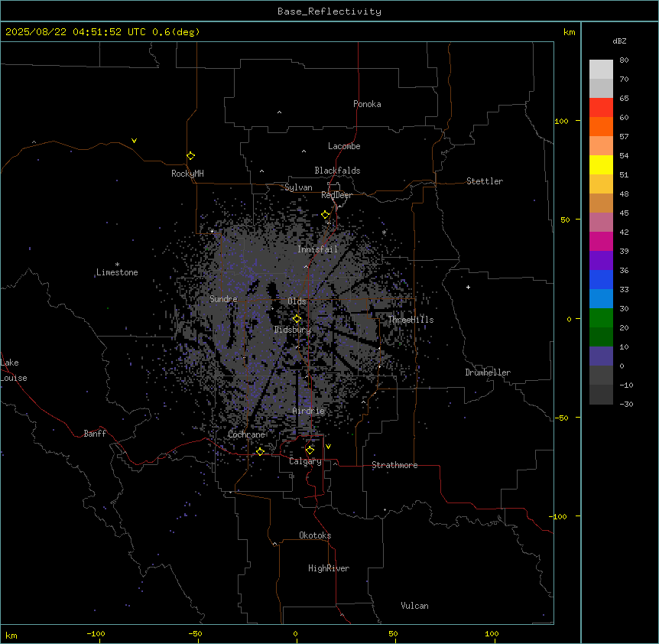The image size is (659, 644).
Task: Click the yellow V marker northwest of RockyMH
Action: [134, 141]
